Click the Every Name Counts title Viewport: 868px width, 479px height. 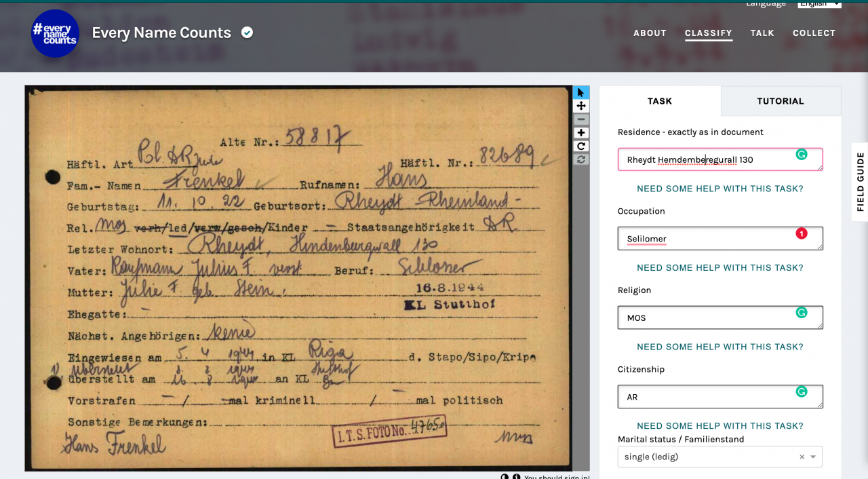pos(161,33)
